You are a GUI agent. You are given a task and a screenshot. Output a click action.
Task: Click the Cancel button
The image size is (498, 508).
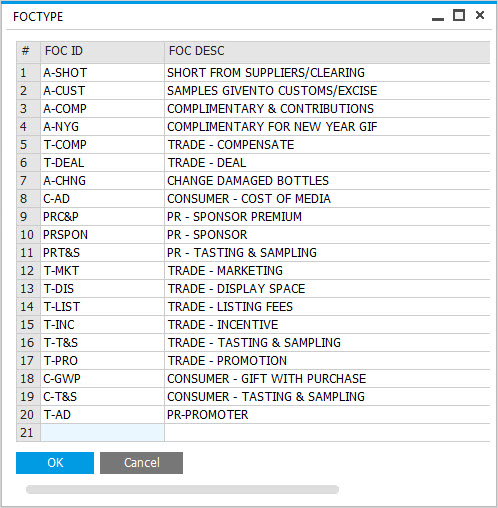(x=141, y=463)
